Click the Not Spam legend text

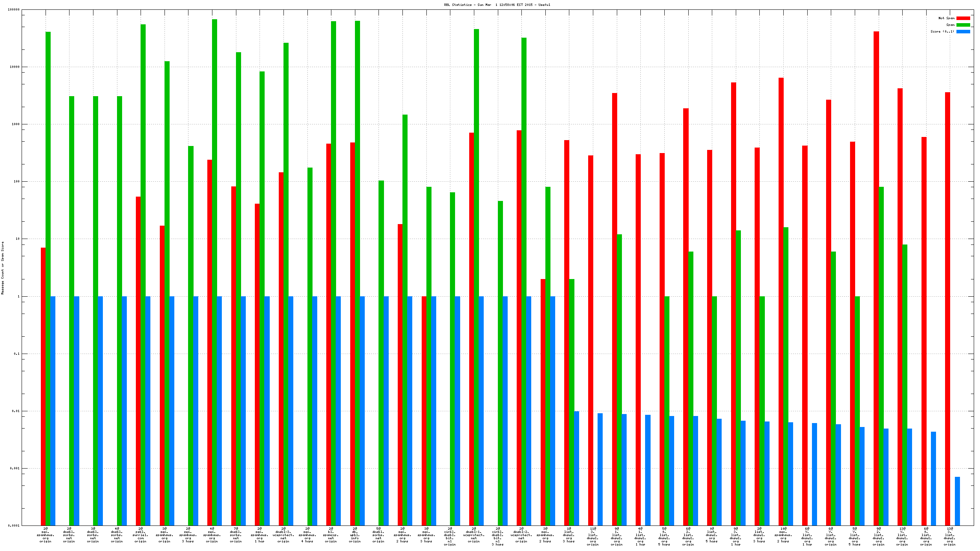click(x=946, y=18)
